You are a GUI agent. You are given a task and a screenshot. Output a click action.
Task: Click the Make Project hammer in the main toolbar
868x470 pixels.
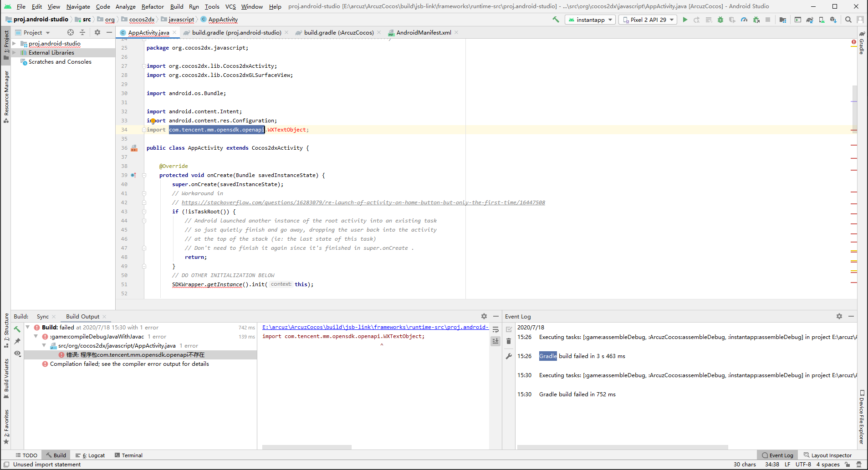556,20
